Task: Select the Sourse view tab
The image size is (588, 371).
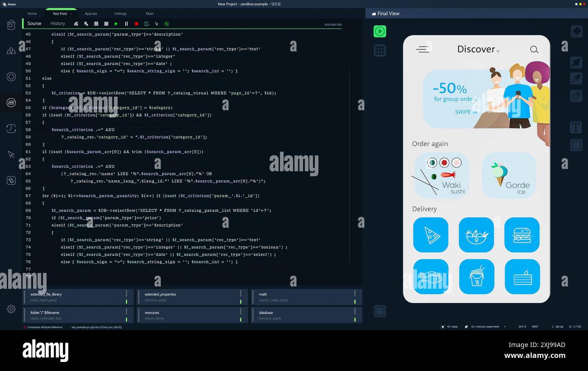Action: pyautogui.click(x=34, y=23)
